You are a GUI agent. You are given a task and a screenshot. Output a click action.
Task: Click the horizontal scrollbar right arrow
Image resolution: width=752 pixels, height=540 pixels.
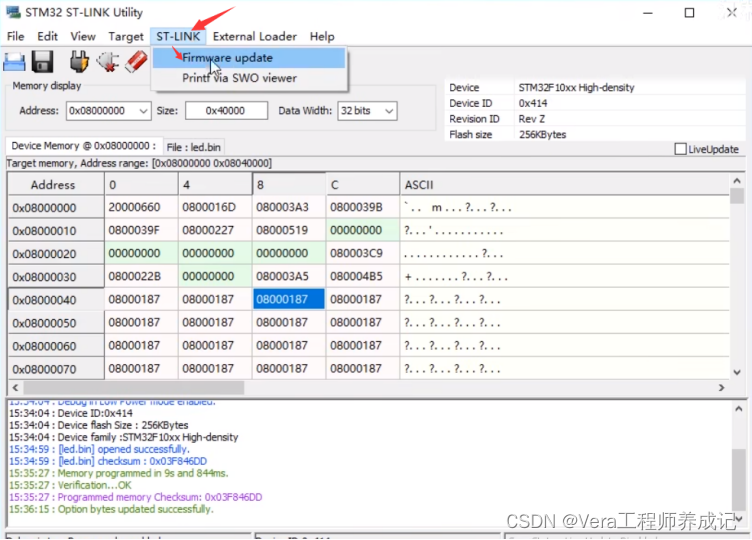[x=721, y=387]
